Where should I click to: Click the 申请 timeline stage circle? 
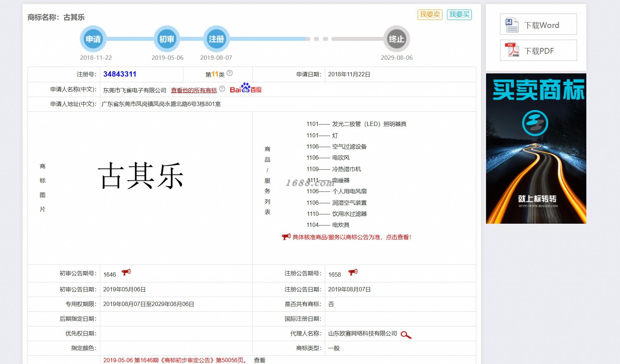pos(93,39)
